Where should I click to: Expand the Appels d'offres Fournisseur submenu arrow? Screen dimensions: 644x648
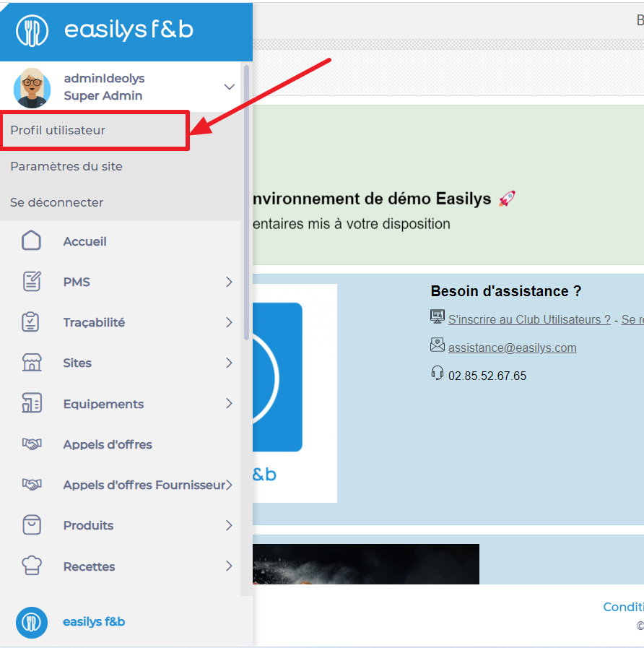230,485
